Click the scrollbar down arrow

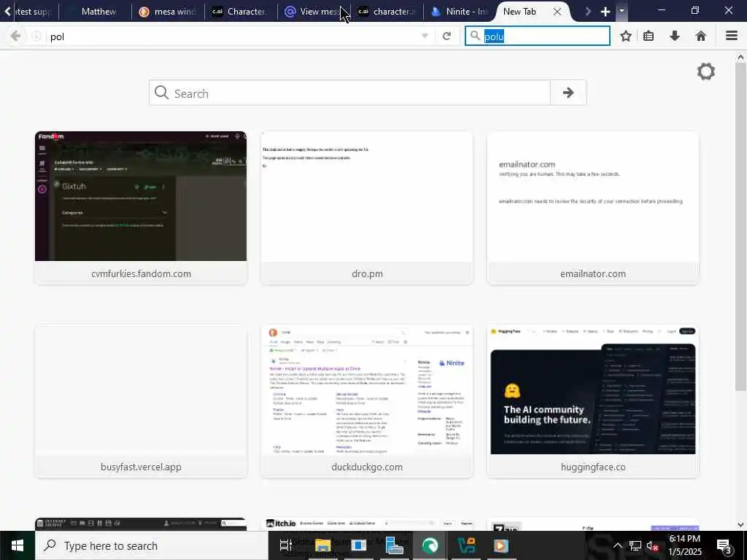tap(740, 525)
